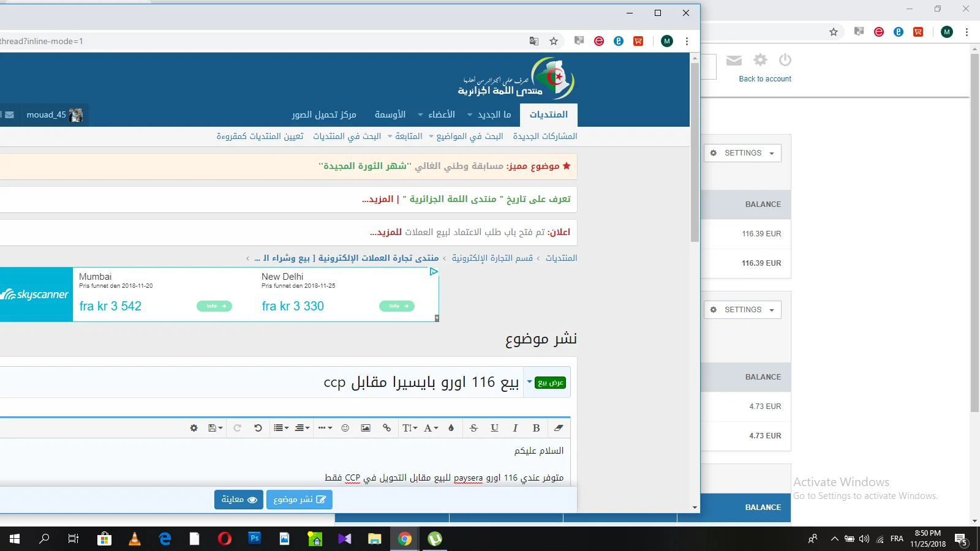Click the Back to account link
This screenshot has width=980, height=551.
pos(764,79)
